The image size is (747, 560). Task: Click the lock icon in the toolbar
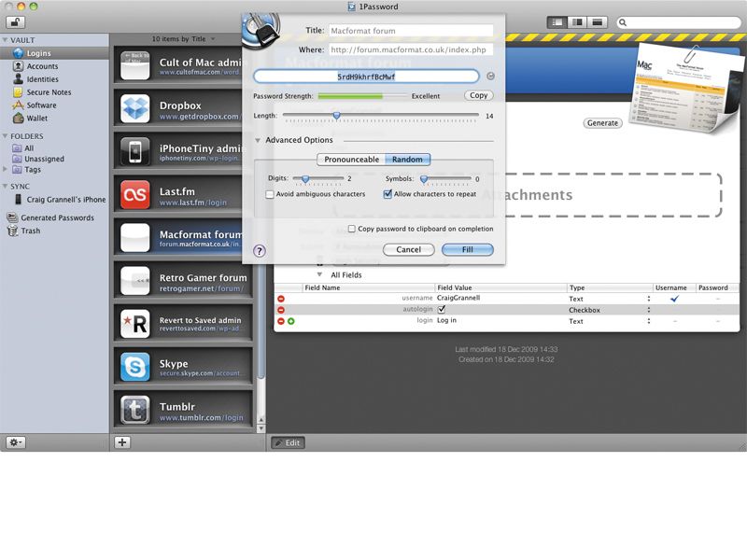pos(15,21)
